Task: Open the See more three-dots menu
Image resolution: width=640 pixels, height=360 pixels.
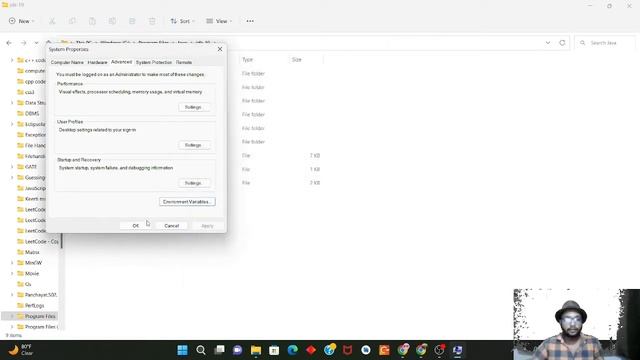Action: 250,21
